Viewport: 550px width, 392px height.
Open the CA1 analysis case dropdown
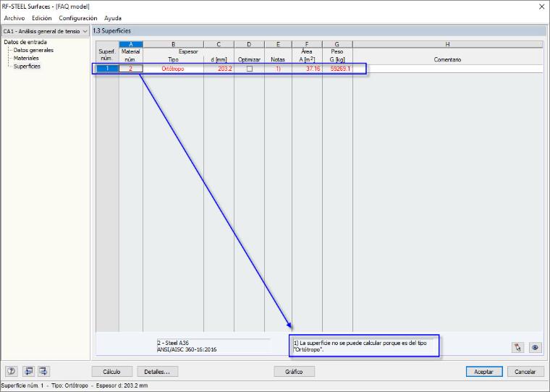46,31
